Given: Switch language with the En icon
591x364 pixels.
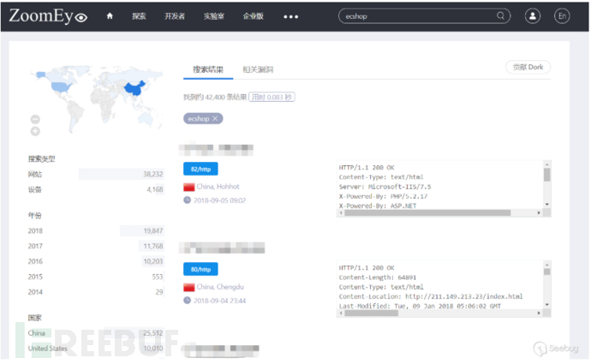Looking at the screenshot, I should tap(562, 16).
